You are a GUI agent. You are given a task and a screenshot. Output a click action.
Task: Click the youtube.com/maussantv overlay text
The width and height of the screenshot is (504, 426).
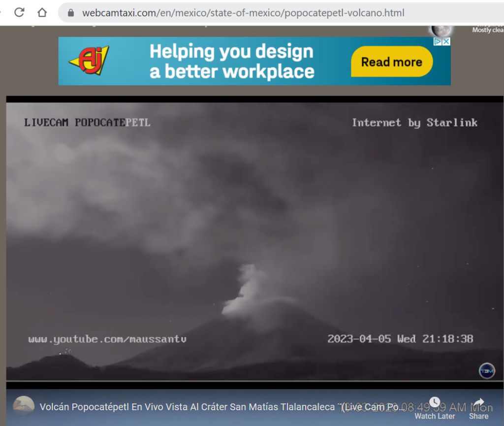107,339
